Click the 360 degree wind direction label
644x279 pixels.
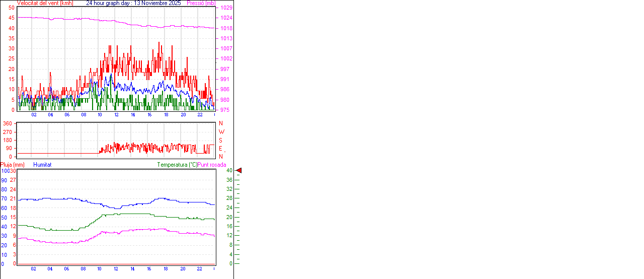click(x=8, y=123)
